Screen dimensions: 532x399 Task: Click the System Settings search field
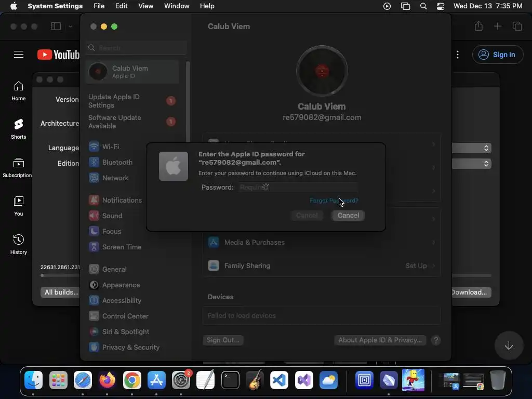coord(137,48)
